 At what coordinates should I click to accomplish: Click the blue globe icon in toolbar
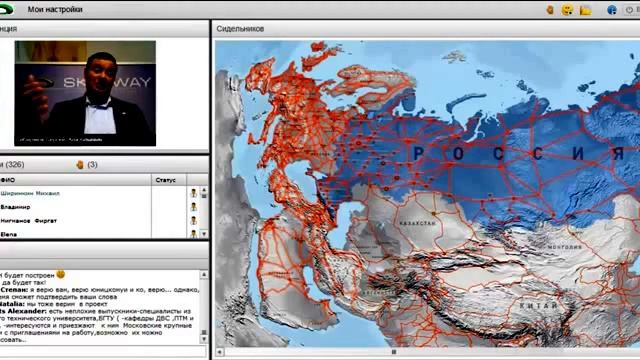pos(612,10)
